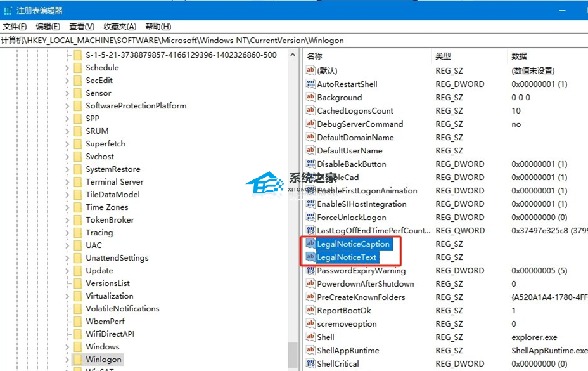
Task: Open the 收藏夹(A) menu
Action: (120, 27)
